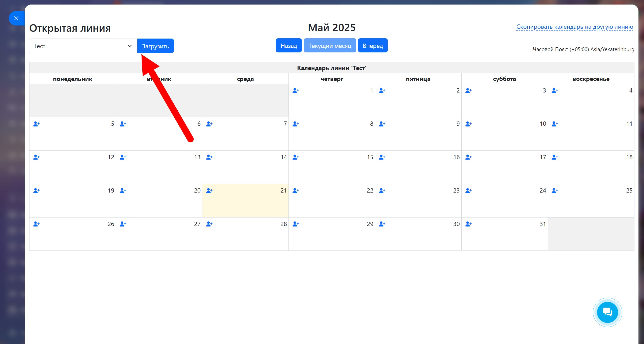Click add-user icon for May 31

coord(468,224)
